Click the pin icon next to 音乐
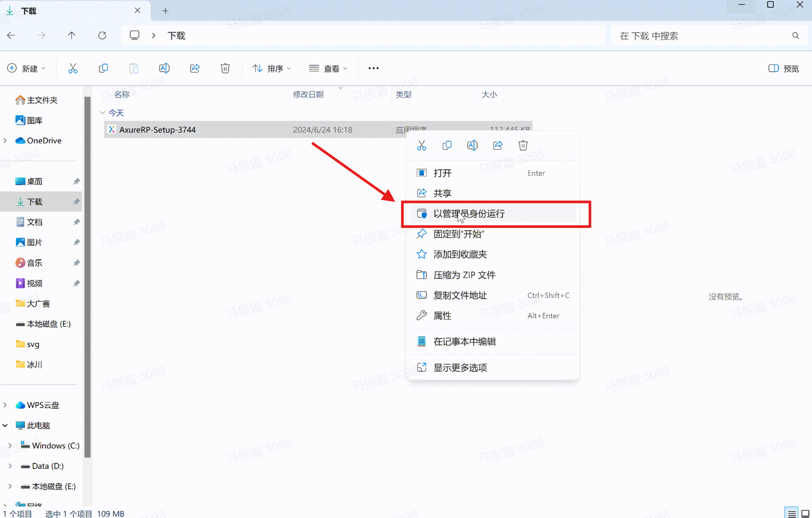Viewport: 812px width, 518px height. 76,263
